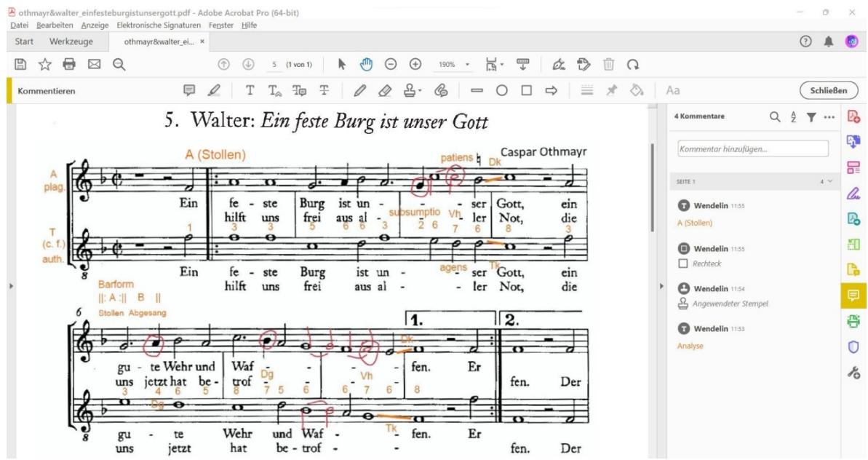Click the delete trash can icon
868x460 pixels.
click(609, 64)
